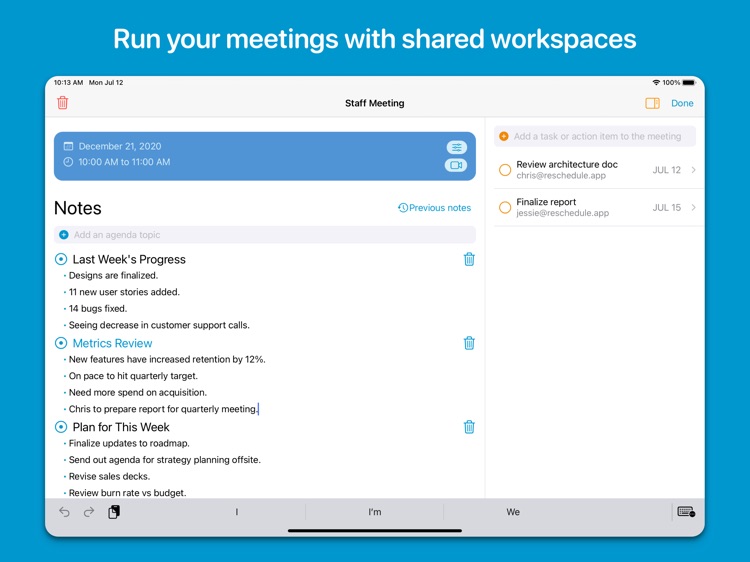Click the line about customer support calls
The image size is (750, 562).
(159, 325)
